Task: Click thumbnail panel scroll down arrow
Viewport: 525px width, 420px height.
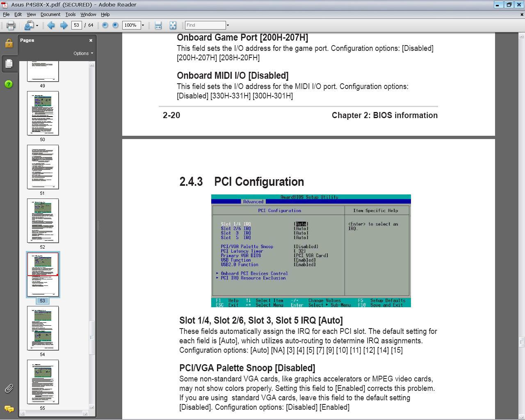Action: [92, 407]
